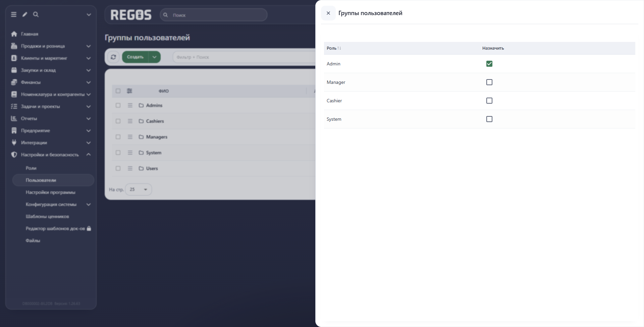Open the Managers folder row
644x327 pixels.
(x=157, y=137)
